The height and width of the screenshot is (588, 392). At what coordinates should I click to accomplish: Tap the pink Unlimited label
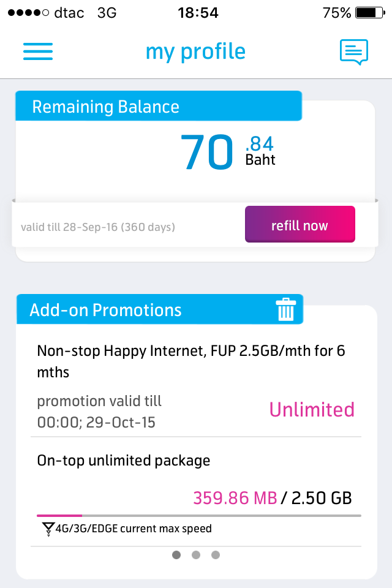tap(312, 409)
